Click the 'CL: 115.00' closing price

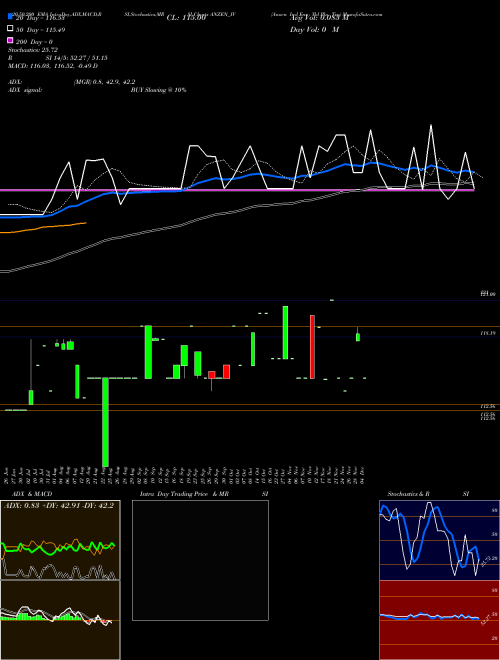[x=186, y=18]
